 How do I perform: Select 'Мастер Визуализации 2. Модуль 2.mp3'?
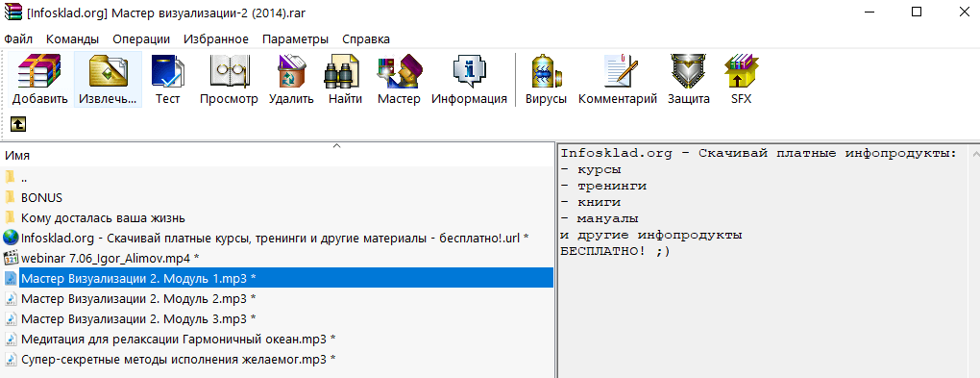(x=138, y=298)
